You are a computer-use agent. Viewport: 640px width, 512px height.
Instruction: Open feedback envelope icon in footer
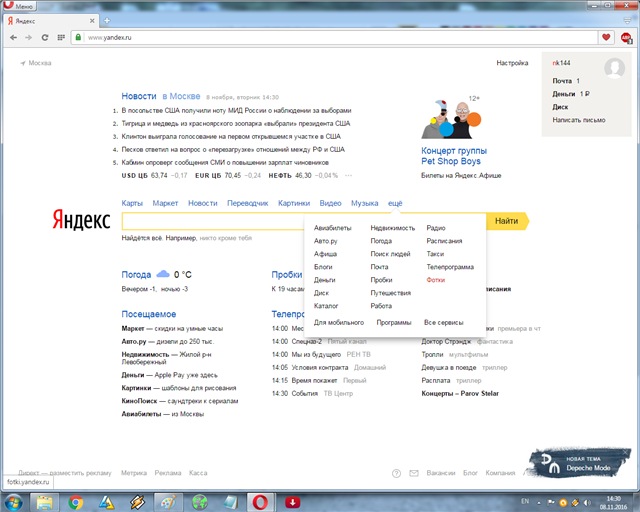click(414, 473)
